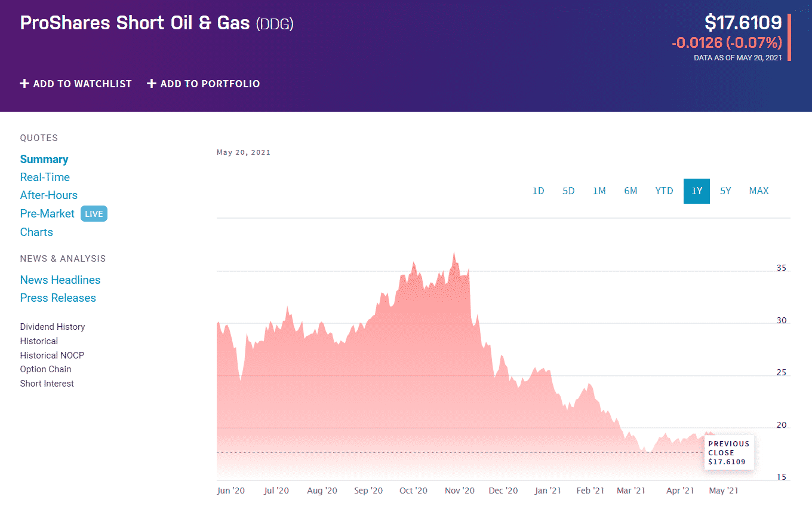Show the MAX history chart
The height and width of the screenshot is (521, 812).
coord(759,191)
